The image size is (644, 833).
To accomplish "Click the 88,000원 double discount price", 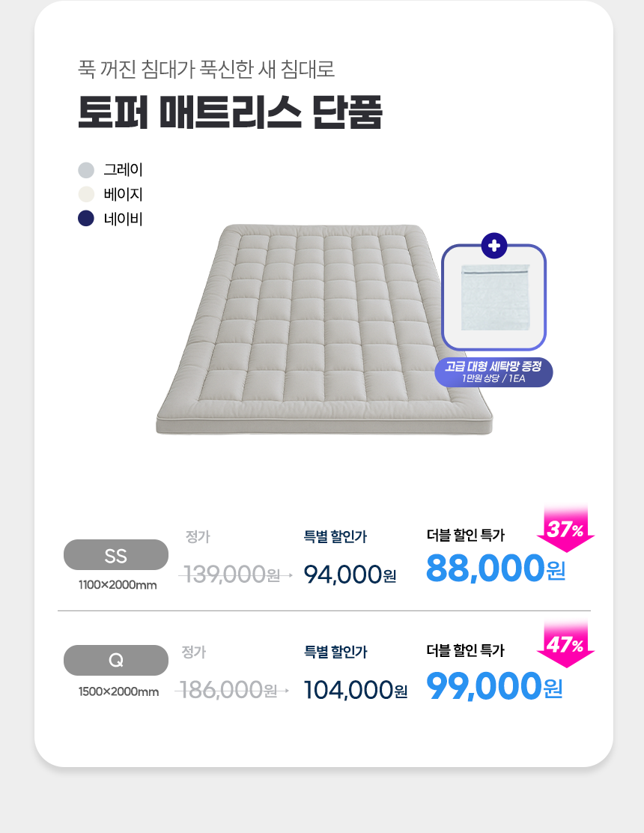I will 495,569.
